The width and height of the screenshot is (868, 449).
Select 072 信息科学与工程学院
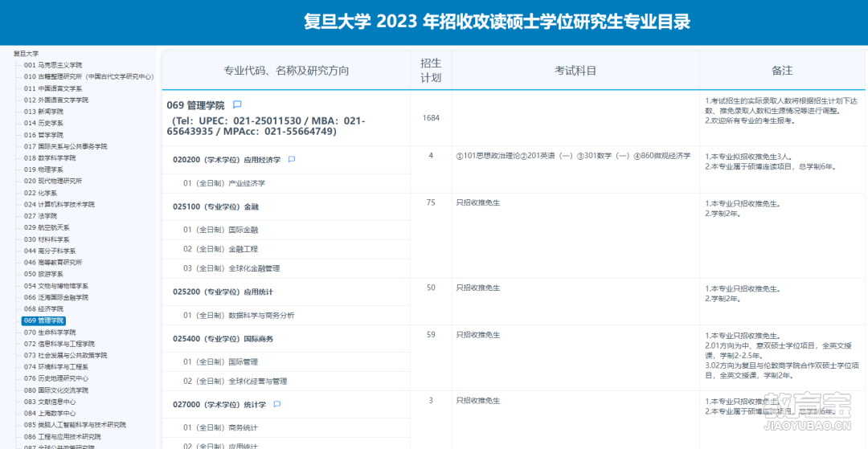tap(59, 344)
